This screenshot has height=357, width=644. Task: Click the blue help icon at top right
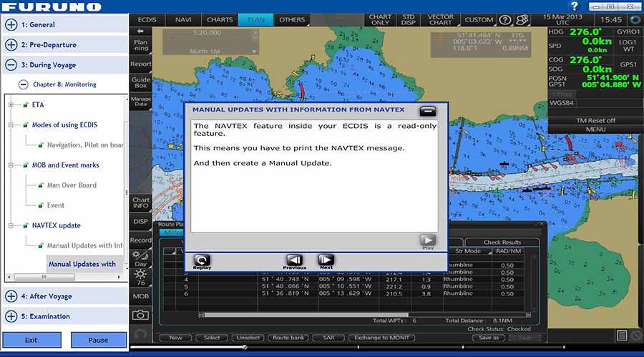tap(574, 6)
